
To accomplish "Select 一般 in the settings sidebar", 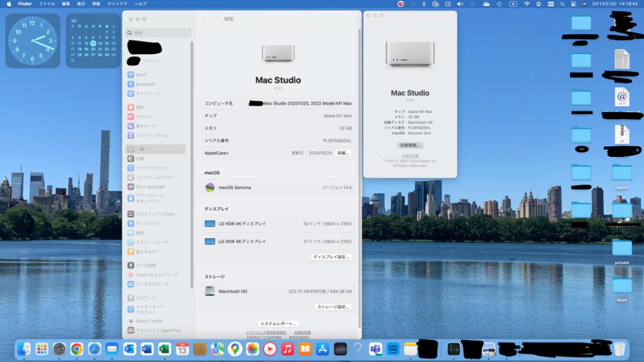I will (156, 149).
